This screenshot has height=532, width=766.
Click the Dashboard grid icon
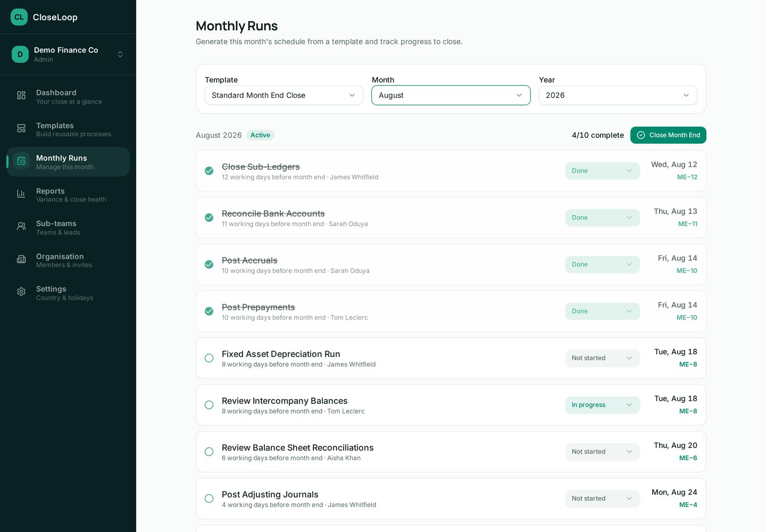click(x=21, y=95)
